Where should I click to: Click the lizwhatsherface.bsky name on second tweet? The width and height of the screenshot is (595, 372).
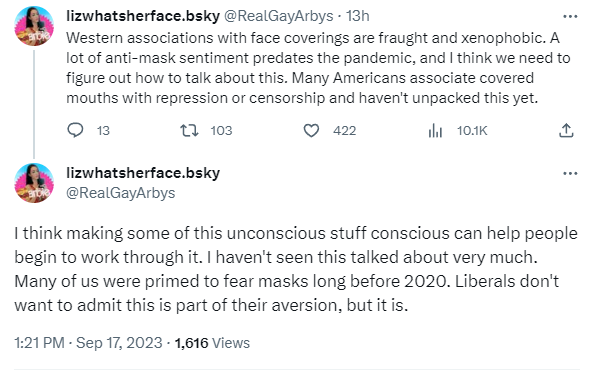143,173
